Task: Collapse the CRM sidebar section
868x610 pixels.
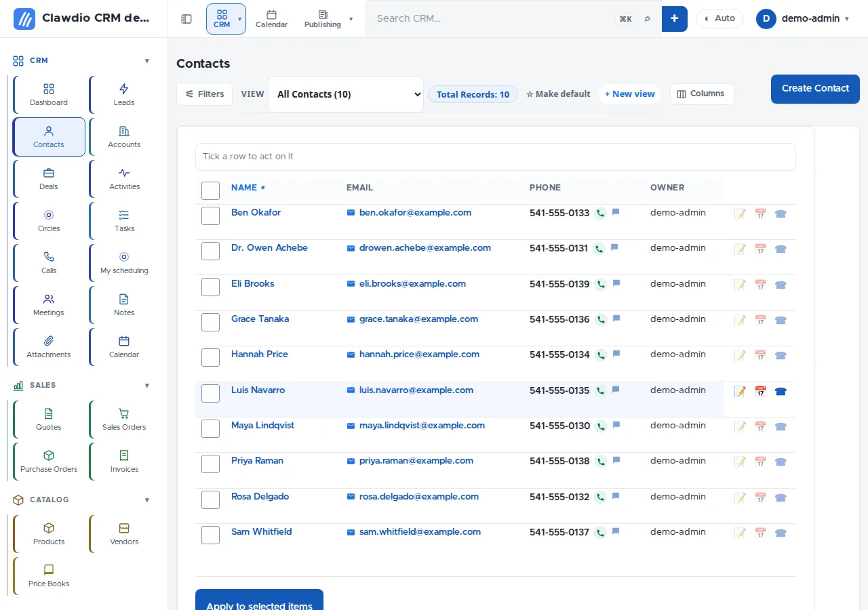Action: click(x=147, y=60)
